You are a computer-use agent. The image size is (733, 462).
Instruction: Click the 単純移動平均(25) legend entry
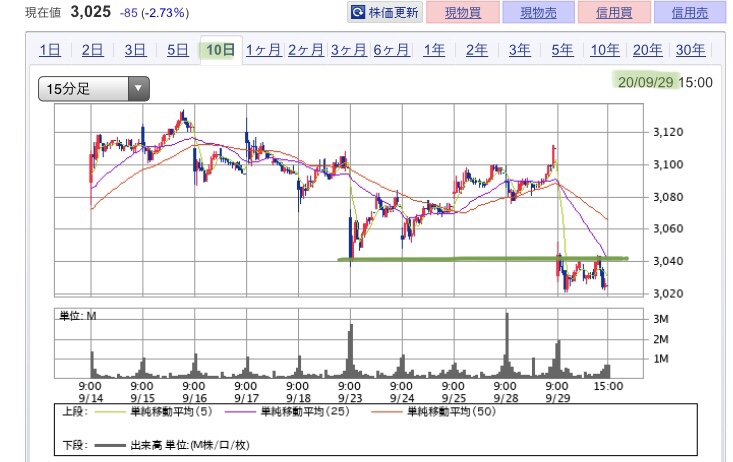pos(287,411)
